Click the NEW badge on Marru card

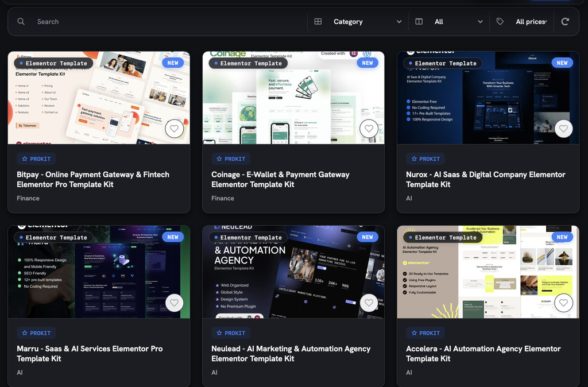(x=173, y=237)
